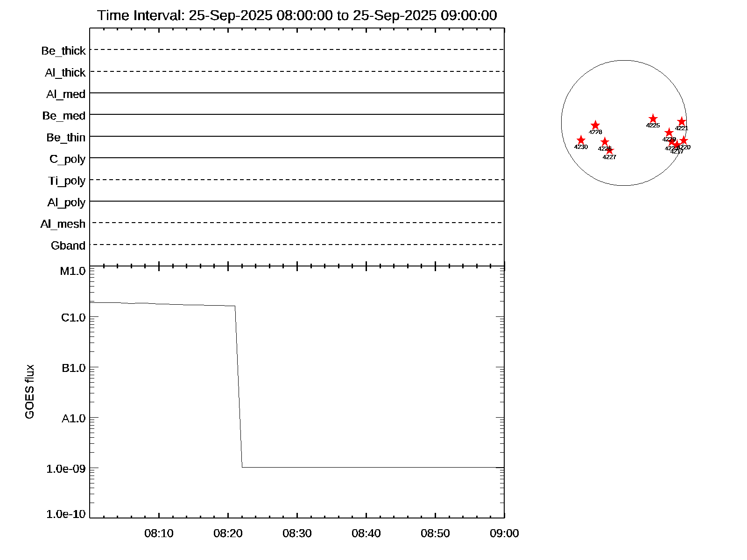The width and height of the screenshot is (747, 560).
Task: Click the star marker for region 4230
Action: tap(581, 140)
